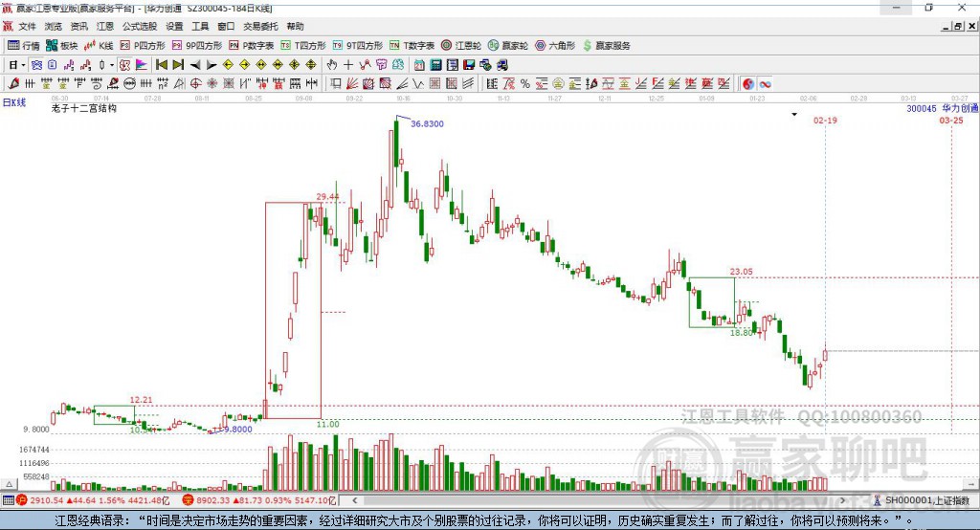980x530 pixels.
Task: Click the black left arrow step-back icon
Action: click(195, 65)
